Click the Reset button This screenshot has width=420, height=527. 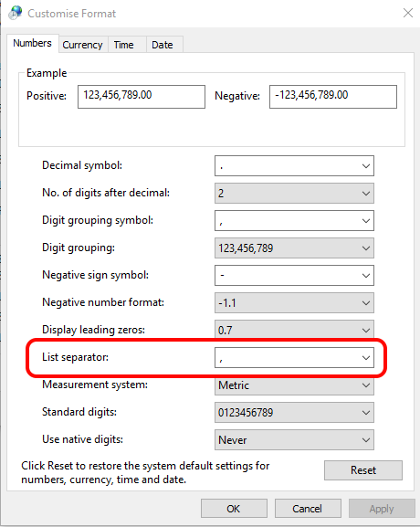[363, 470]
